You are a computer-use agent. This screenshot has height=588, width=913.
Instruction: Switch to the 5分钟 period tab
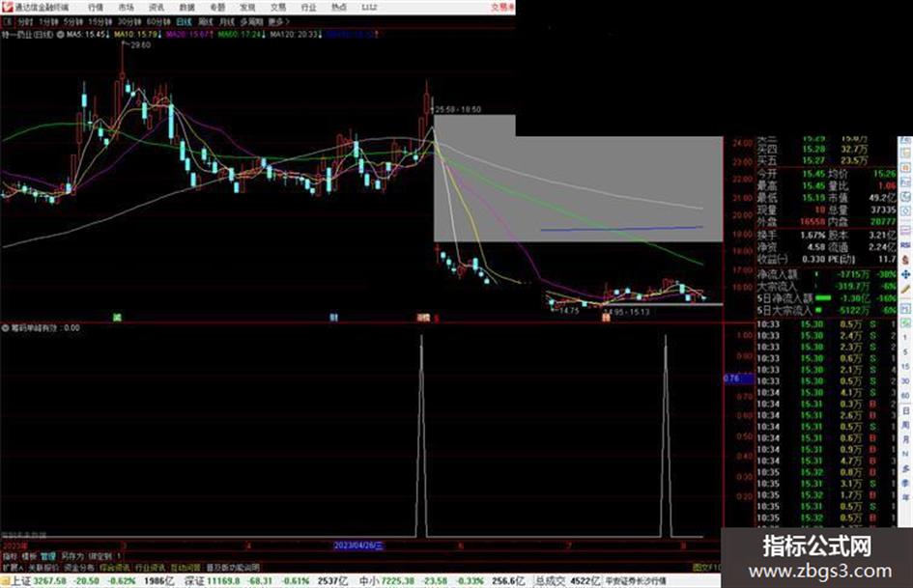tap(72, 21)
